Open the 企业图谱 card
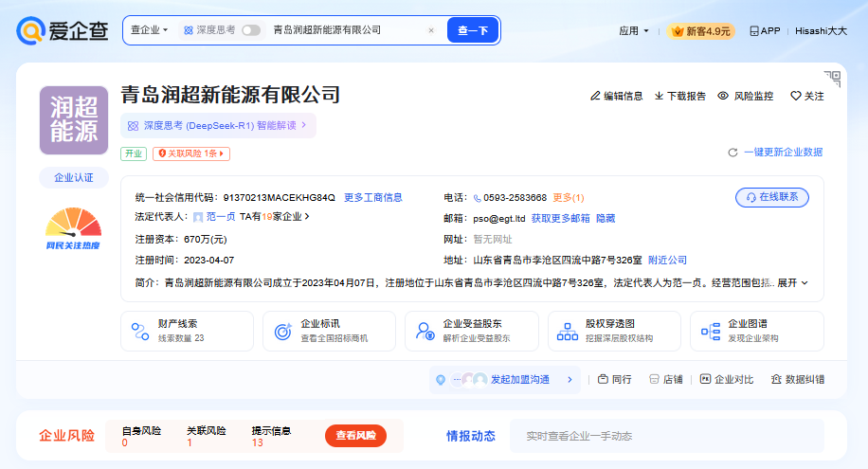The image size is (868, 469). [x=757, y=331]
